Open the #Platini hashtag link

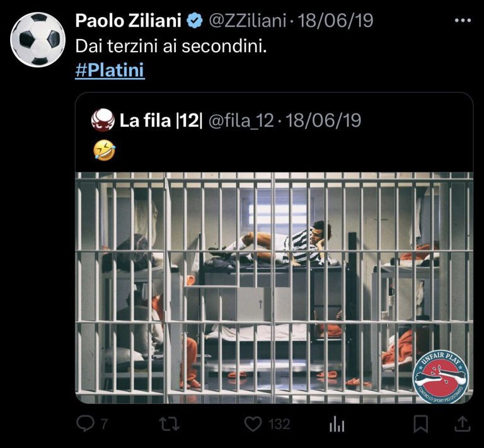110,71
